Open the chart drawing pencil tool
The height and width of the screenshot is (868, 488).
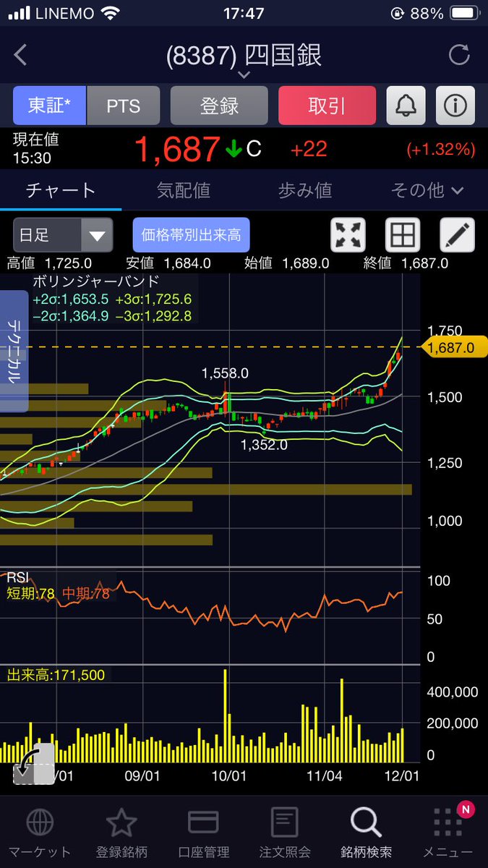(x=458, y=235)
